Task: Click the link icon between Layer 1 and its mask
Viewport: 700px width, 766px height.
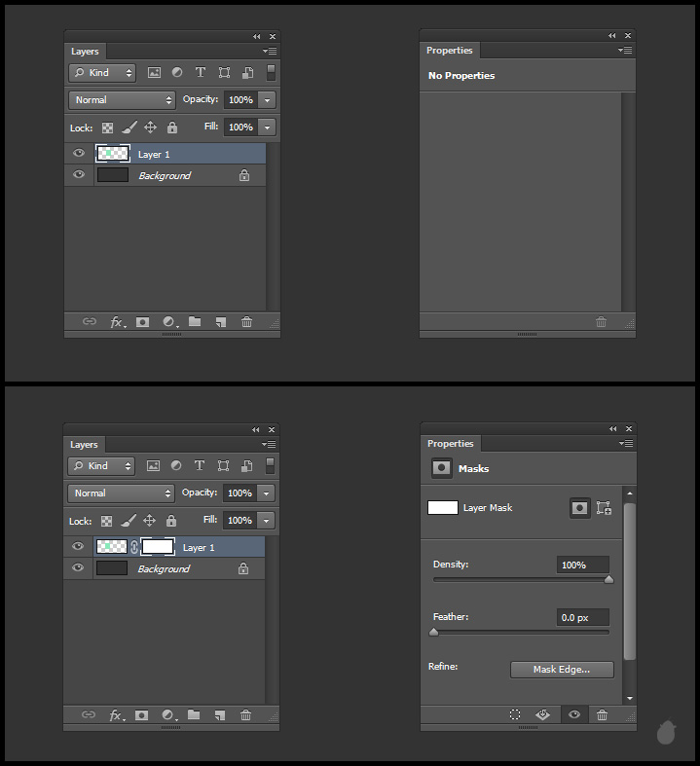Action: [134, 547]
